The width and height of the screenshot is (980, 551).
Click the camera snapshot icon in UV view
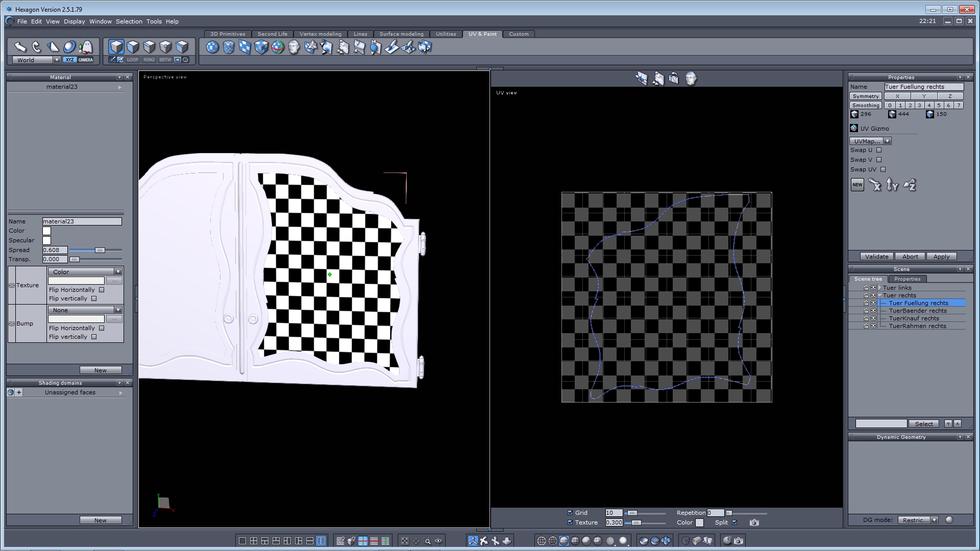pyautogui.click(x=754, y=522)
